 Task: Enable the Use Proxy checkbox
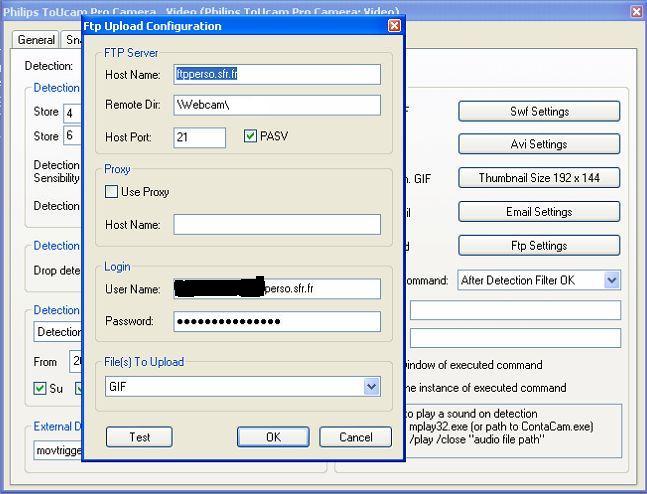(112, 192)
